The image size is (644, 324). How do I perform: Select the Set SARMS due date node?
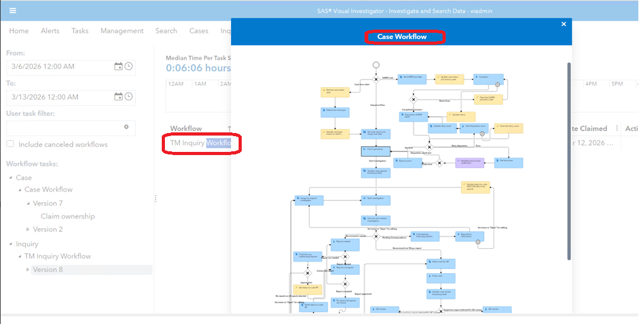412,79
